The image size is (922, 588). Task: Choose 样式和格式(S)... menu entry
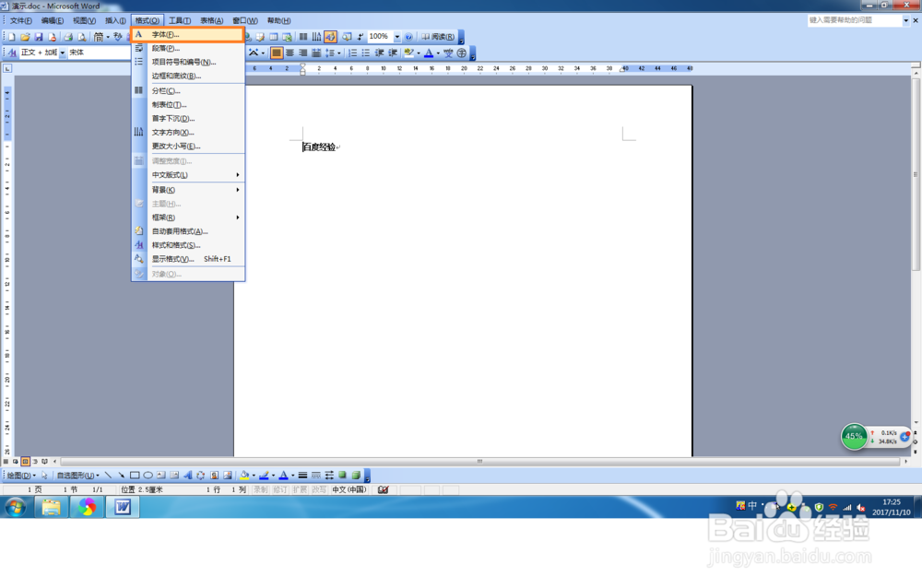tap(187, 245)
